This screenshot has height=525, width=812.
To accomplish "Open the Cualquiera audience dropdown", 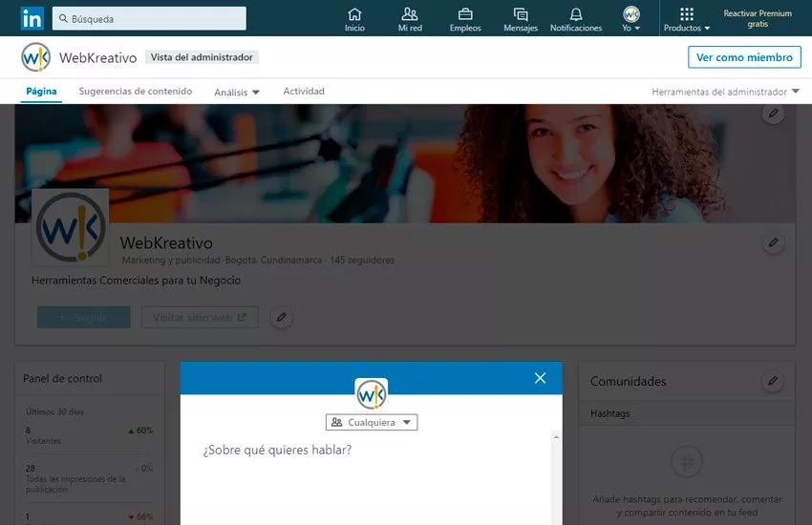I will coord(372,422).
